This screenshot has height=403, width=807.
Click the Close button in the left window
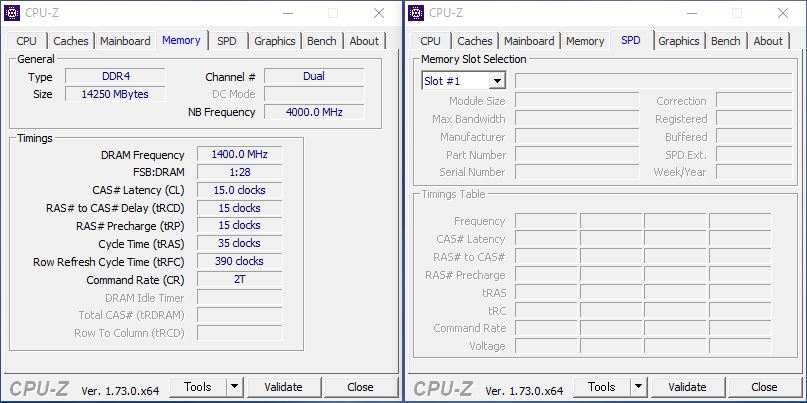click(x=360, y=387)
